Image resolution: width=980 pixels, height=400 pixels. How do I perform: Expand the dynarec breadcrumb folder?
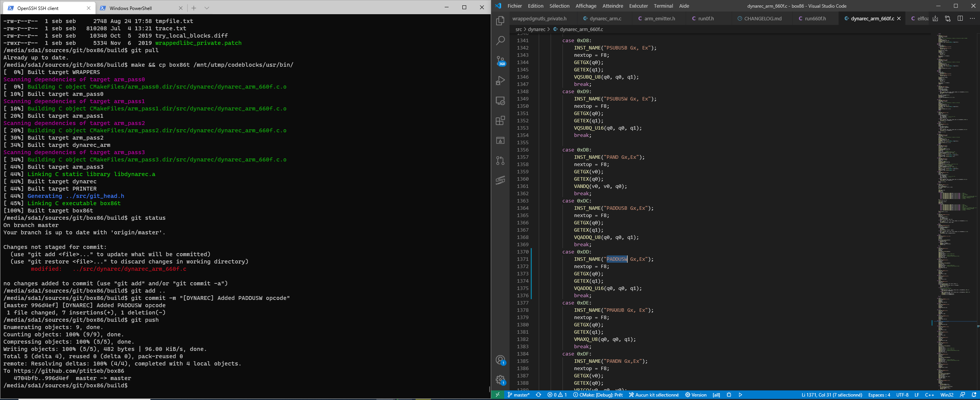(x=536, y=29)
